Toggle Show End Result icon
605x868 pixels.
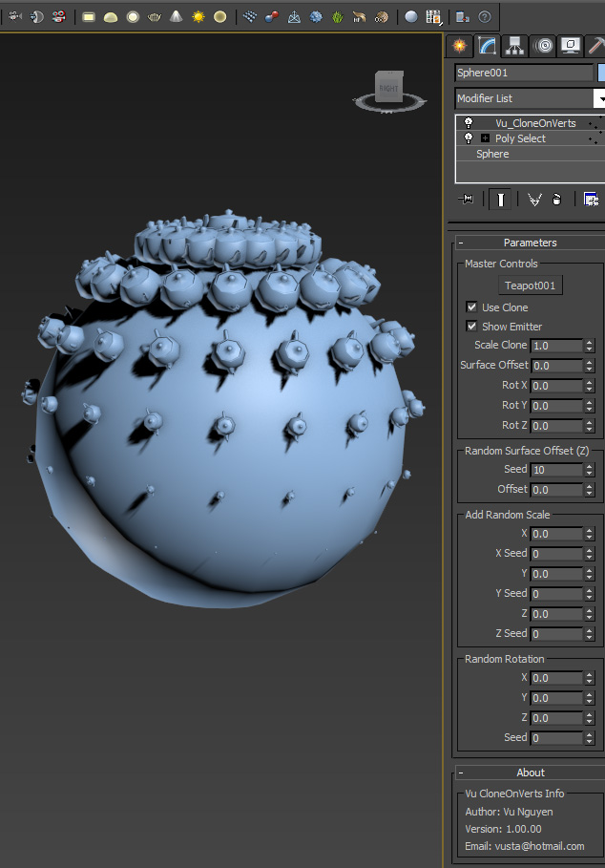500,199
